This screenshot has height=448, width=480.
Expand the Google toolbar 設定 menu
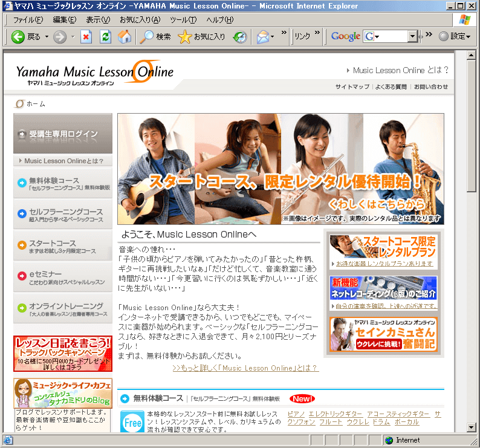click(x=455, y=37)
